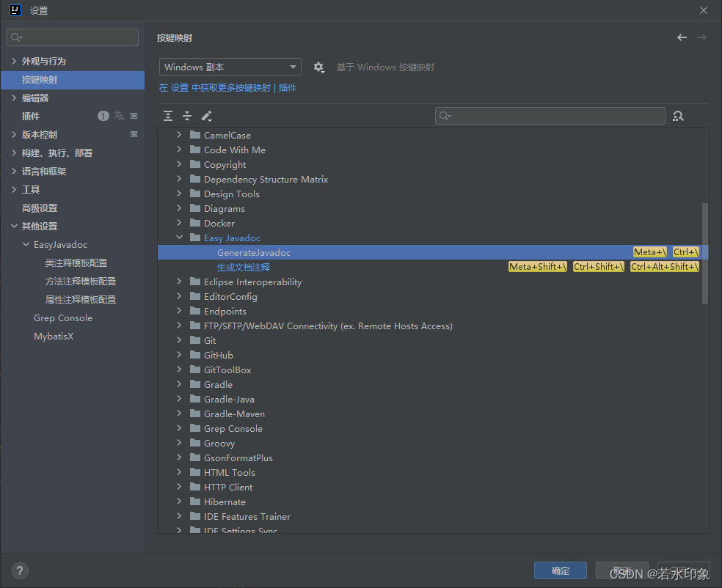Close the settings dialog window
Screen dimensions: 722x588
coord(704,10)
